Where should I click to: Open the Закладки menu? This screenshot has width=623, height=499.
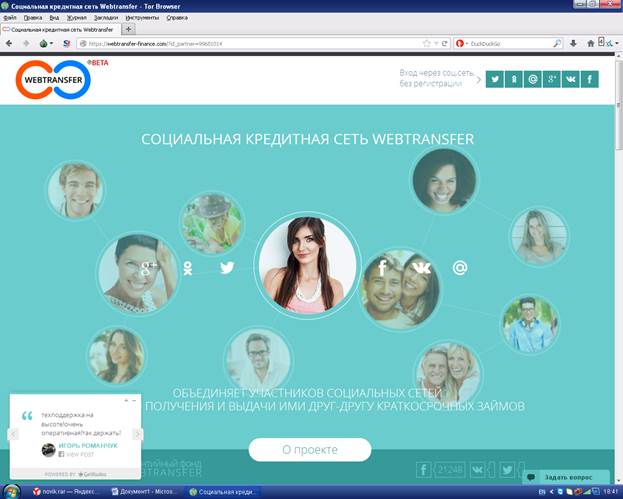(x=106, y=18)
